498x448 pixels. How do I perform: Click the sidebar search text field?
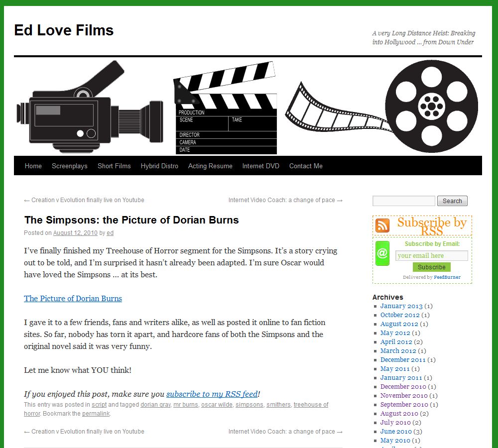404,201
